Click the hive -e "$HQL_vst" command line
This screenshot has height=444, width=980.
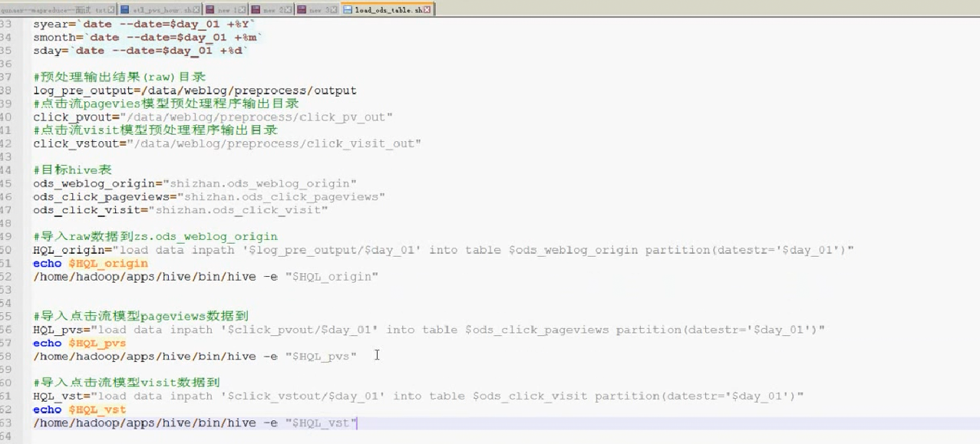(x=195, y=423)
